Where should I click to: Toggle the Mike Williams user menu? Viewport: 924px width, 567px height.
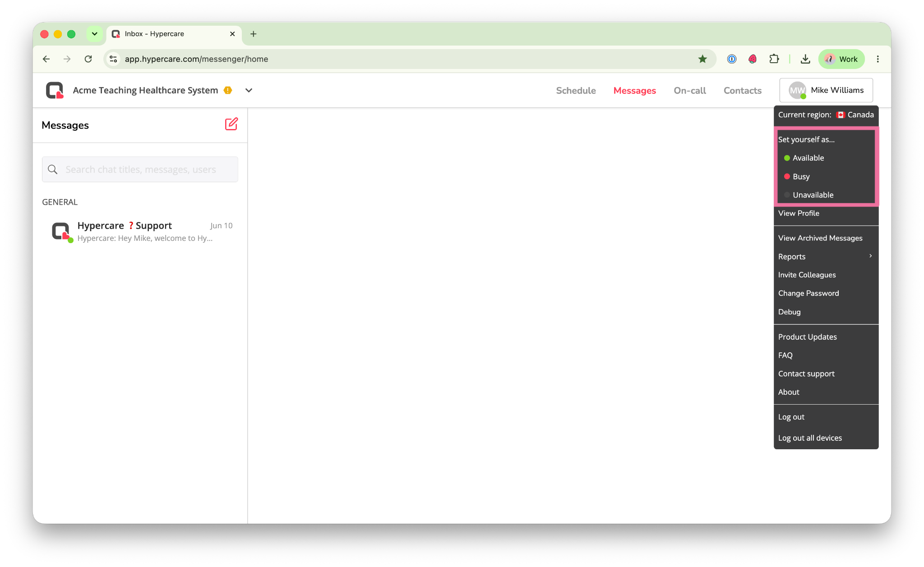click(826, 90)
